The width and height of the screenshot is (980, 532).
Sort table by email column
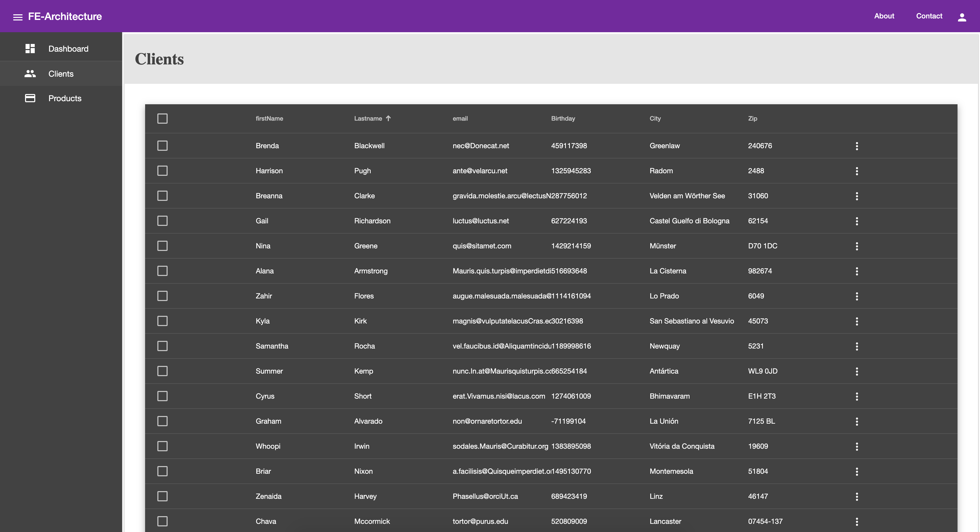pyautogui.click(x=460, y=118)
